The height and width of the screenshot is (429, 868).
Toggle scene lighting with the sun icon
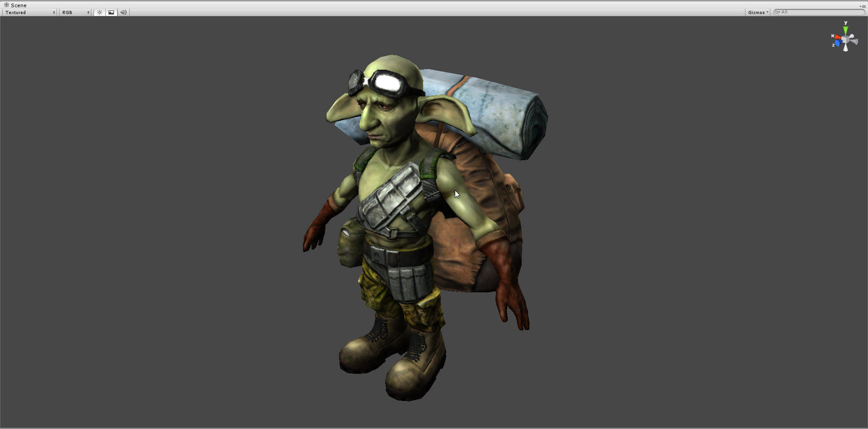pyautogui.click(x=99, y=12)
